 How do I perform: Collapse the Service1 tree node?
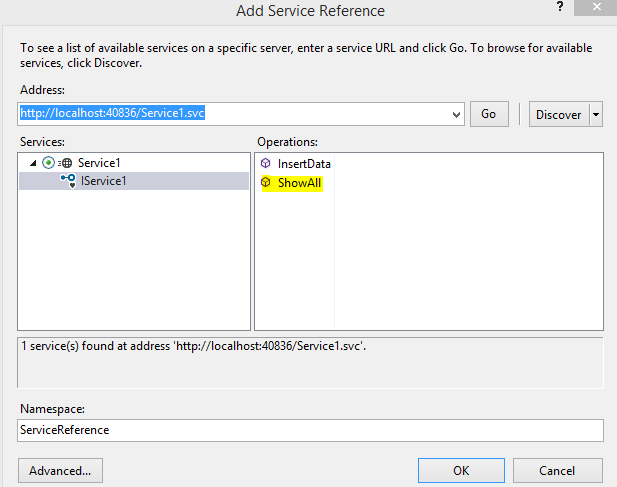tap(33, 163)
